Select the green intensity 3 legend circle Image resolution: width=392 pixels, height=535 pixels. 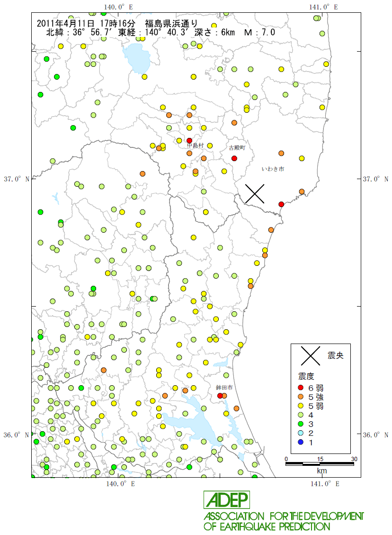pos(301,424)
